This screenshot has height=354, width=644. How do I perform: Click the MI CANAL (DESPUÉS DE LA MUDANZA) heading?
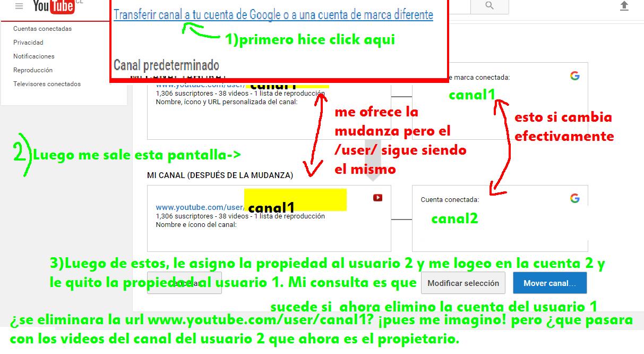point(220,175)
